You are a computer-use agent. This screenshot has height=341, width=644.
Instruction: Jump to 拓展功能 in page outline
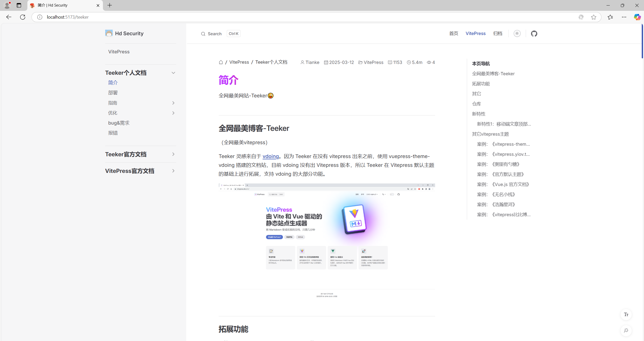click(x=481, y=84)
